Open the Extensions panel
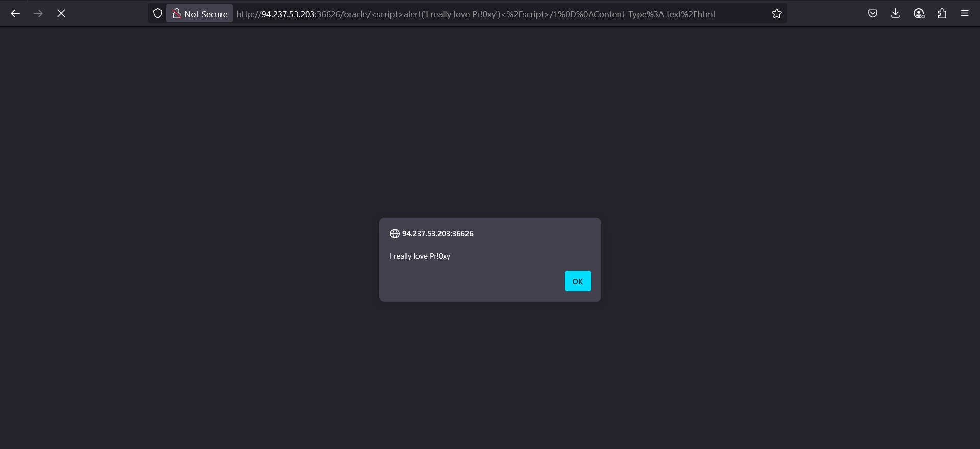 942,14
